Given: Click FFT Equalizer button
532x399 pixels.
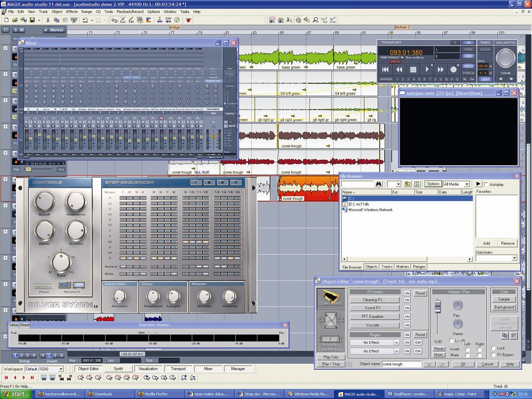Looking at the screenshot, I should click(374, 317).
